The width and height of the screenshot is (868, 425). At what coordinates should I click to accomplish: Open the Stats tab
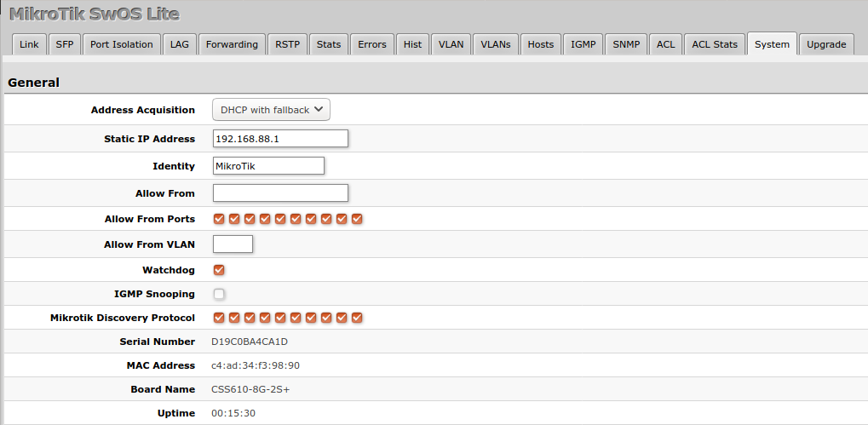329,44
